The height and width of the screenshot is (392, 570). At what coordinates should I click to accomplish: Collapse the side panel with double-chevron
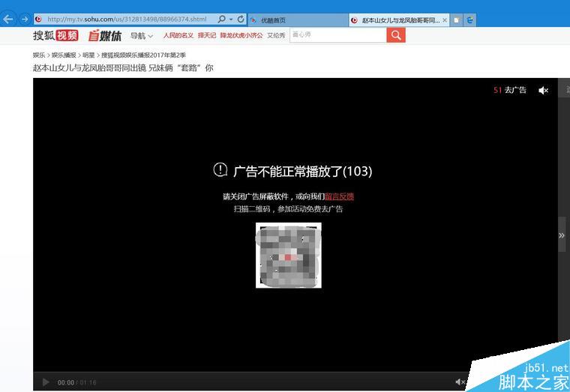tap(562, 235)
